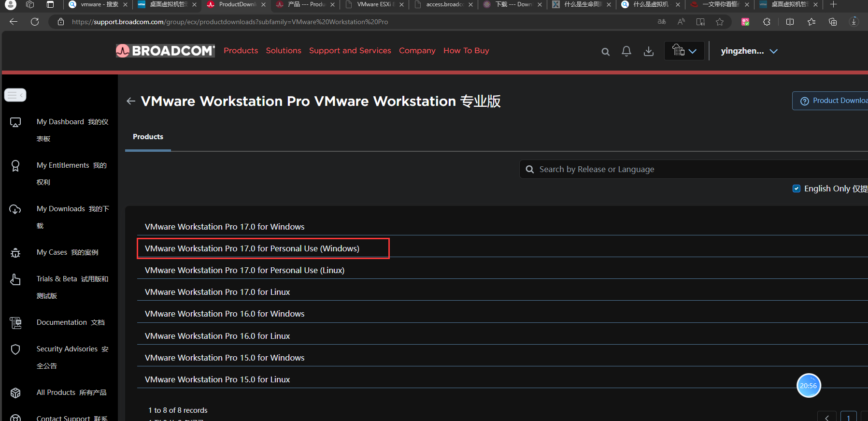Open the new tab plus button

click(833, 4)
